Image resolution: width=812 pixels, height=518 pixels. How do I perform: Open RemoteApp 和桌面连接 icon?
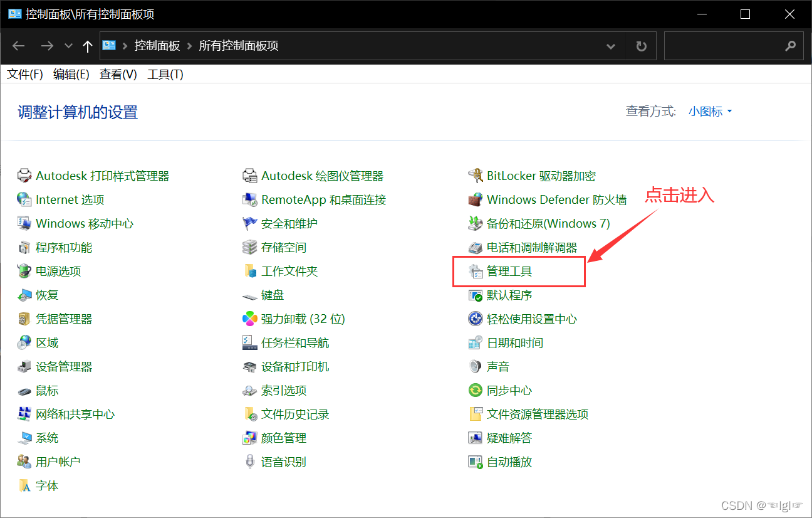click(x=250, y=199)
